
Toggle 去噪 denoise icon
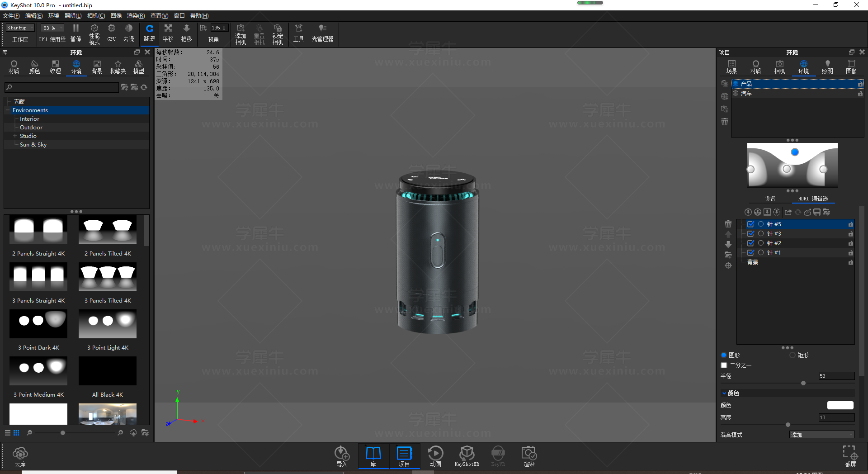click(x=129, y=33)
